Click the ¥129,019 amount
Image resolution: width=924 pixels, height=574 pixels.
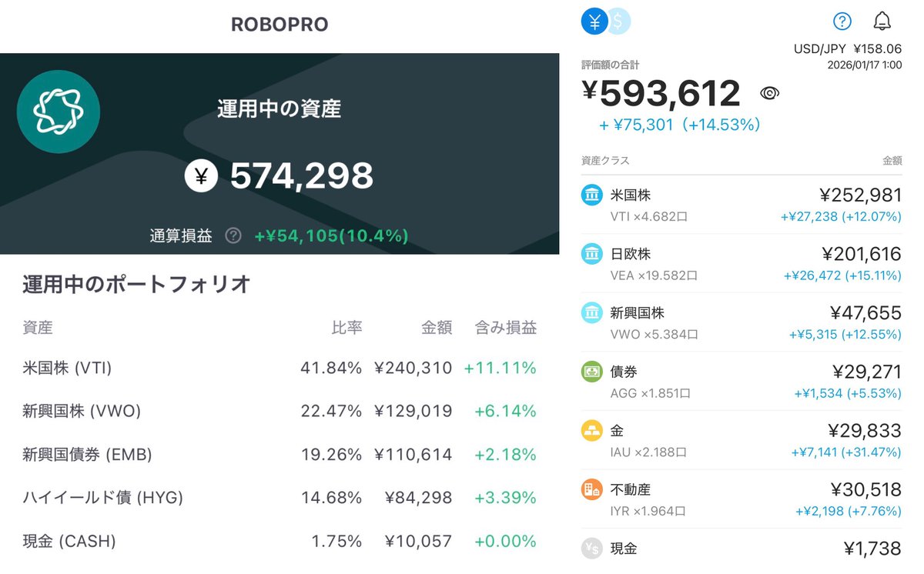pos(413,411)
